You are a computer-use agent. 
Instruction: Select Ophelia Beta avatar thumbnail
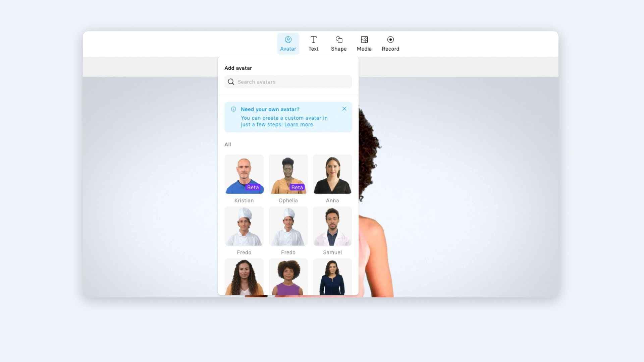(288, 174)
